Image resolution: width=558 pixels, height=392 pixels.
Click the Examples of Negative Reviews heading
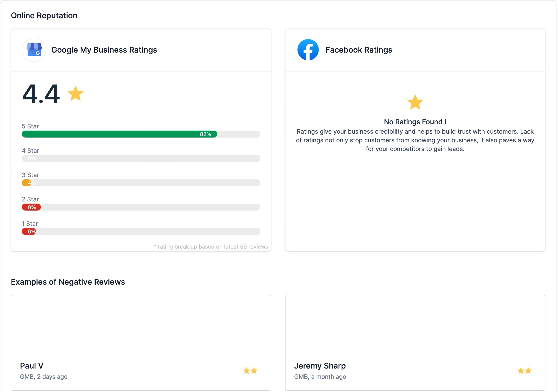coord(68,282)
